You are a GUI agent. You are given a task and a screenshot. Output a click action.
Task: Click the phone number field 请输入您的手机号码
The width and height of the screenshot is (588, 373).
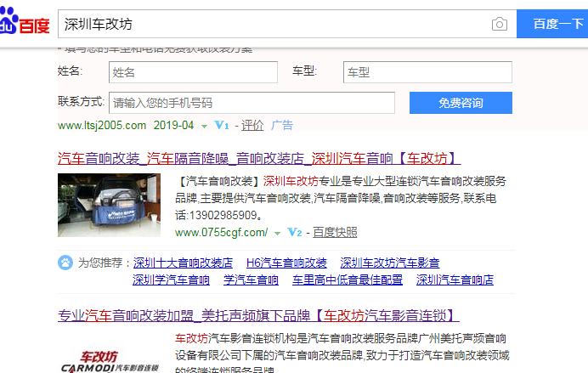coord(252,103)
